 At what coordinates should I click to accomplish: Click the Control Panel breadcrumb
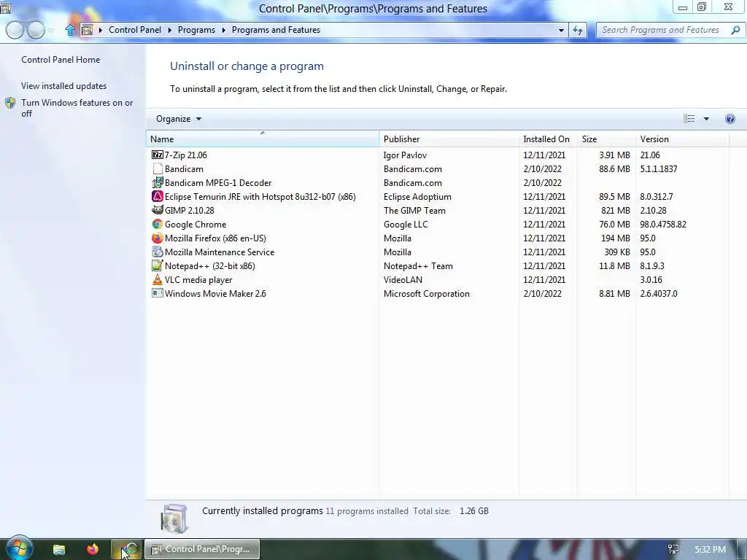click(x=135, y=30)
